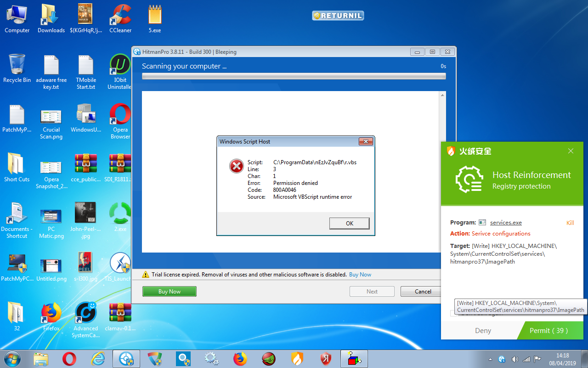Select the Documents - Shortcut icon
This screenshot has height=368, width=588.
(x=17, y=220)
